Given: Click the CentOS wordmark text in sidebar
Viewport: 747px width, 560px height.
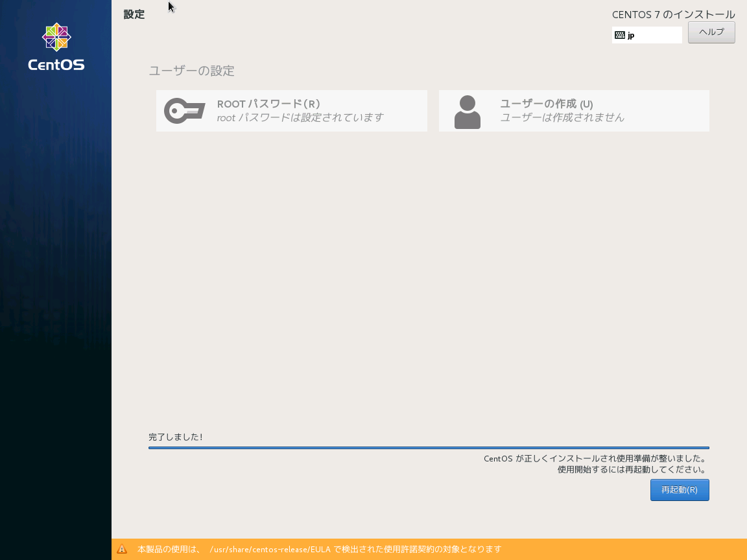Looking at the screenshot, I should (56, 65).
